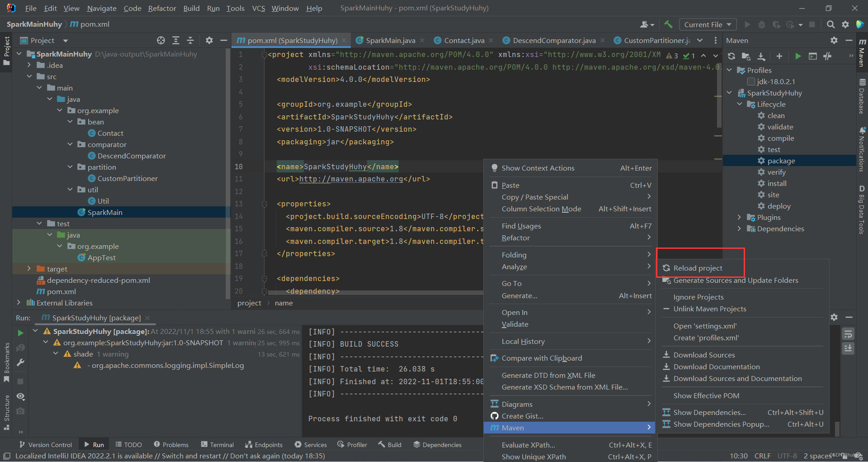This screenshot has height=462, width=868.
Task: Switch to DescendComparator.java tab
Action: [554, 40]
